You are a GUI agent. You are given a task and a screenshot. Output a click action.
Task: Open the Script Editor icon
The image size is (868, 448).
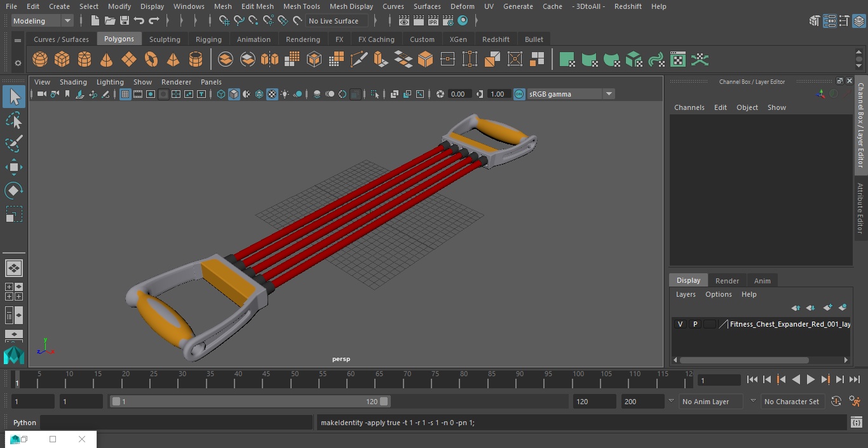click(x=856, y=423)
